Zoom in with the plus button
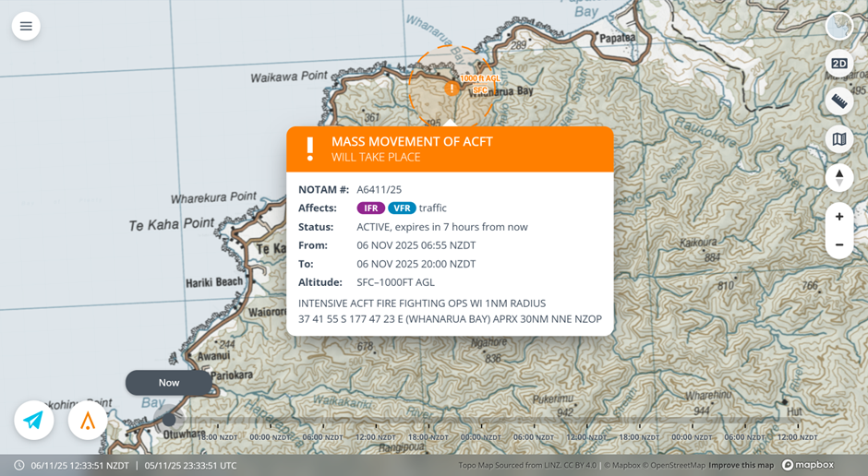 click(x=839, y=217)
